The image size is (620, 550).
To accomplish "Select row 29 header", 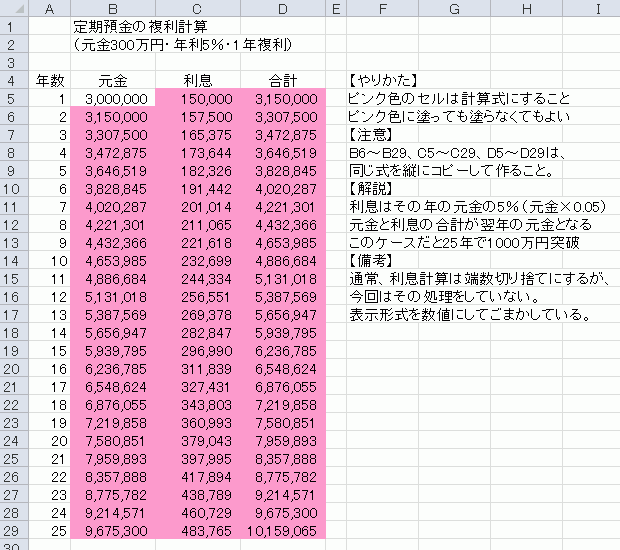I will click(x=14, y=531).
